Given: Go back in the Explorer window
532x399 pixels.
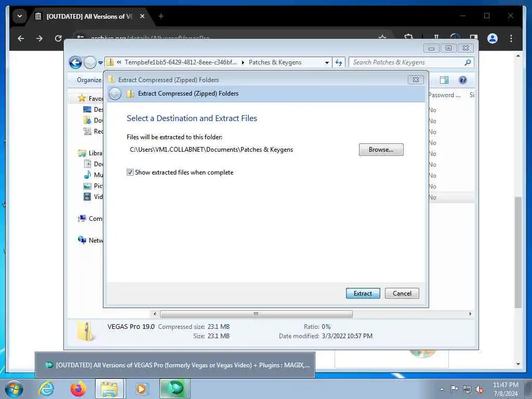Looking at the screenshot, I should (x=75, y=62).
